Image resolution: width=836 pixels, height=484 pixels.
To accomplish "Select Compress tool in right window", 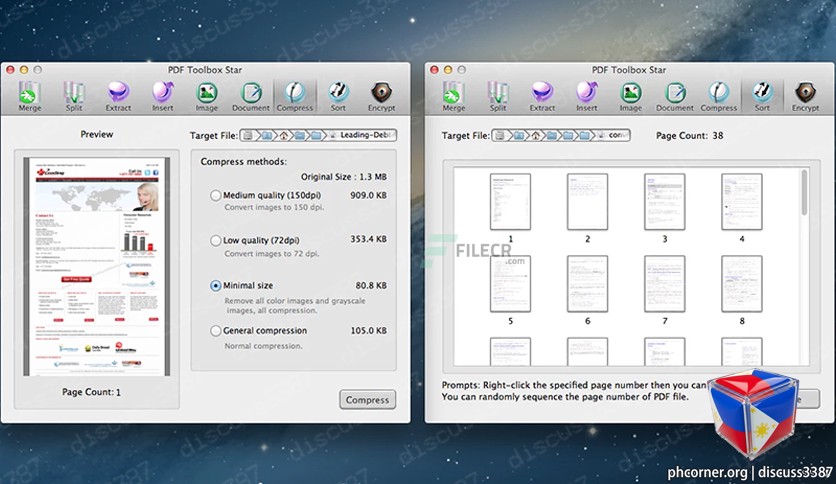I will pyautogui.click(x=719, y=96).
